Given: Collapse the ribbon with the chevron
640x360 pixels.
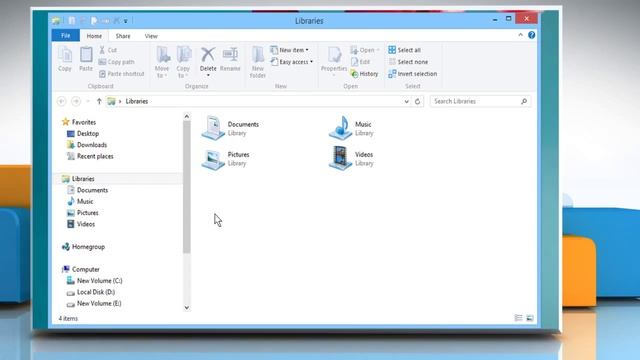Looking at the screenshot, I should point(520,35).
